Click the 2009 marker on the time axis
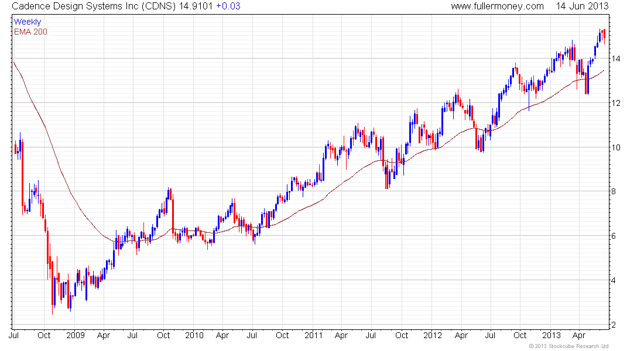Image resolution: width=644 pixels, height=351 pixels. (x=75, y=336)
